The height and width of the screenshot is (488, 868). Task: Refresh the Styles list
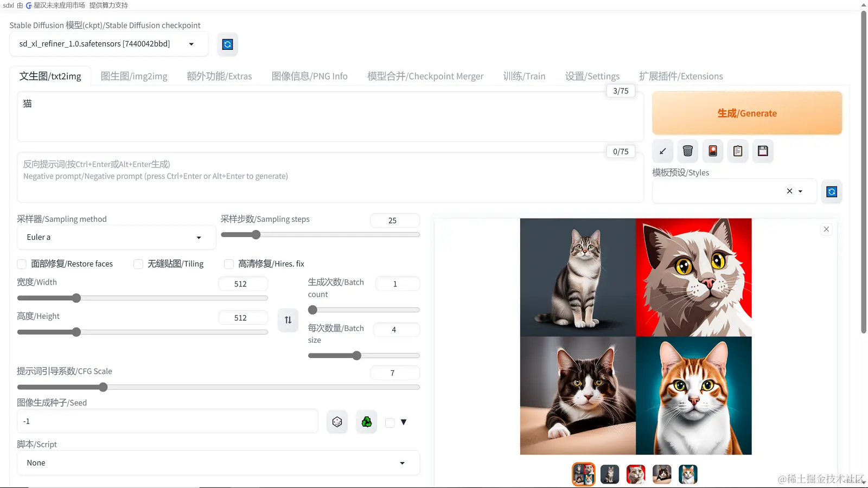point(832,191)
